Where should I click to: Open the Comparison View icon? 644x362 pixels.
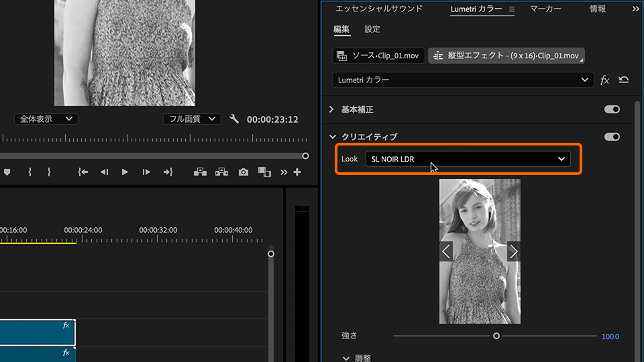[264, 172]
